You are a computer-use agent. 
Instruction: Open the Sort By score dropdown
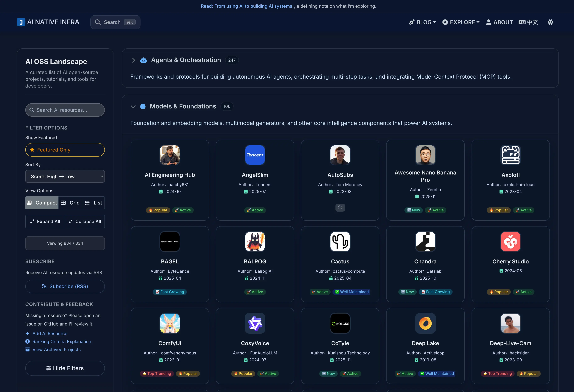(65, 176)
